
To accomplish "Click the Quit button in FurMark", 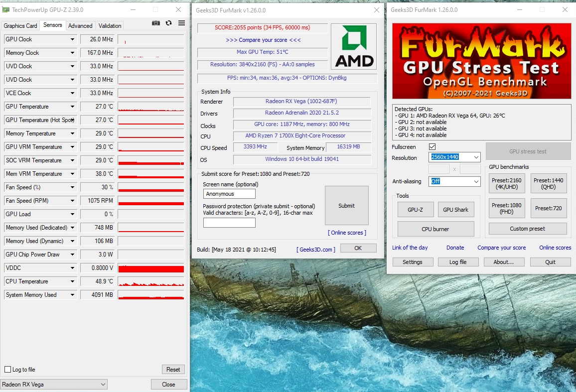I will pyautogui.click(x=550, y=262).
